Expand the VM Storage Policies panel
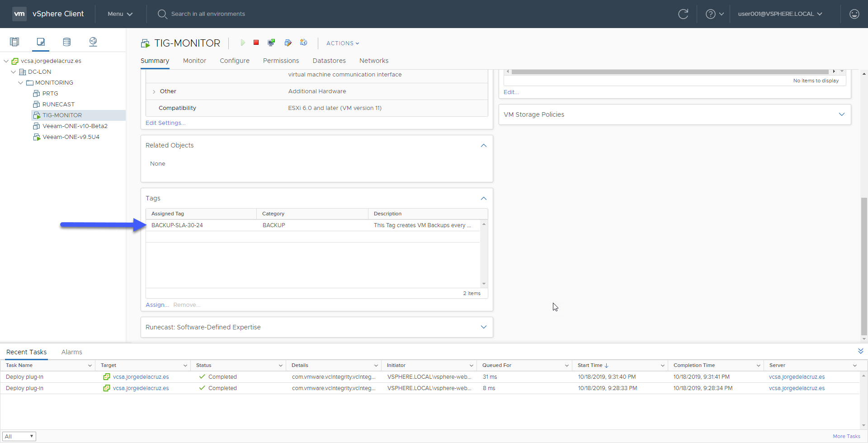Screen dimensions: 868x443 coord(842,114)
